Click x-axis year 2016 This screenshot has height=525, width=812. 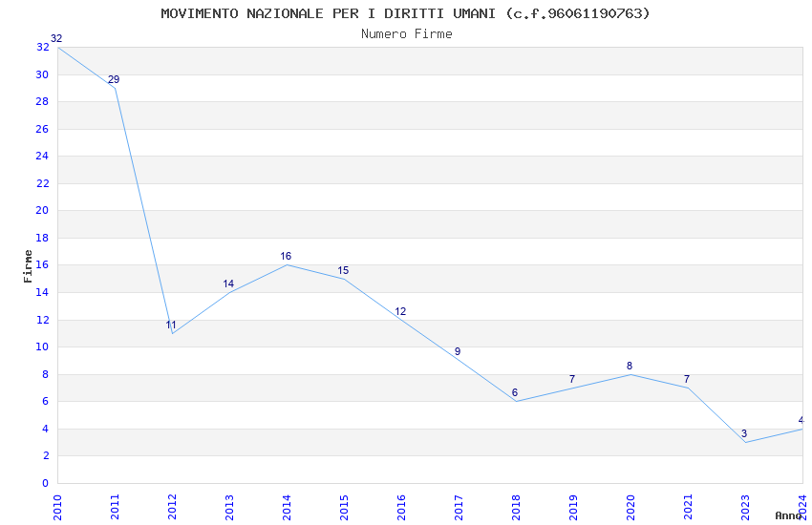coord(401,507)
